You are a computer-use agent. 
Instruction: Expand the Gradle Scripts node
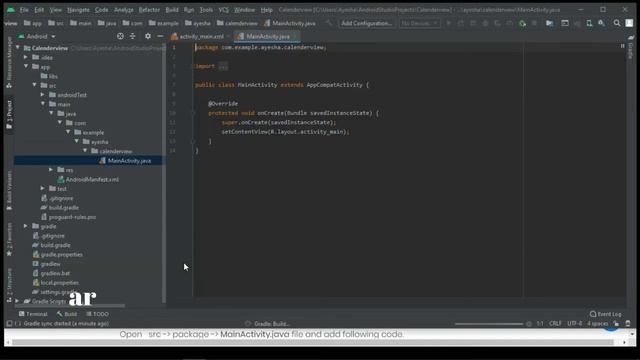17,301
